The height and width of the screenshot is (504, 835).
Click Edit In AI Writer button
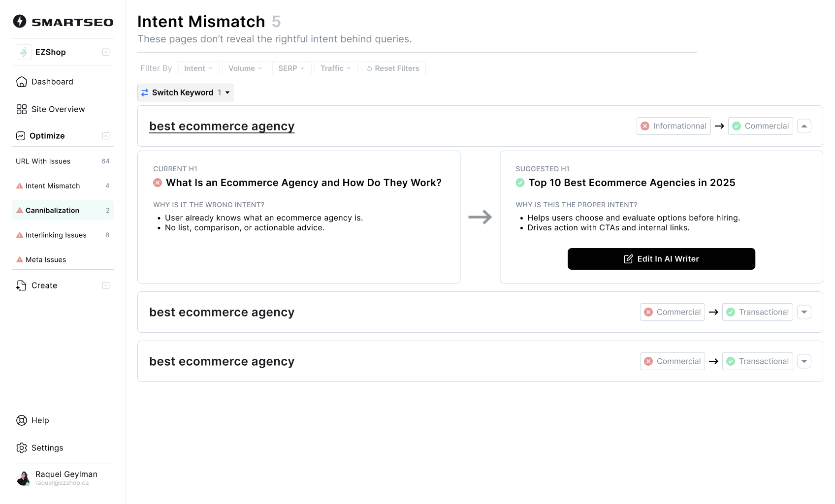(661, 259)
